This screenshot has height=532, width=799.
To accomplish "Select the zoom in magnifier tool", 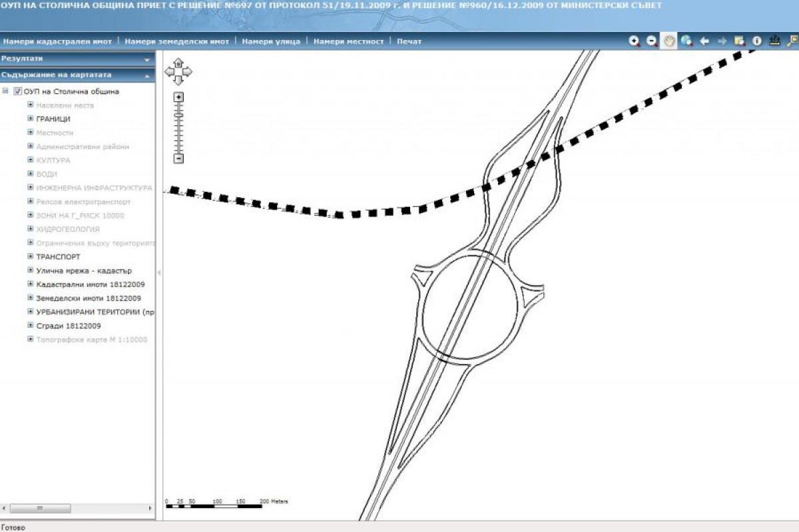I will [x=635, y=41].
